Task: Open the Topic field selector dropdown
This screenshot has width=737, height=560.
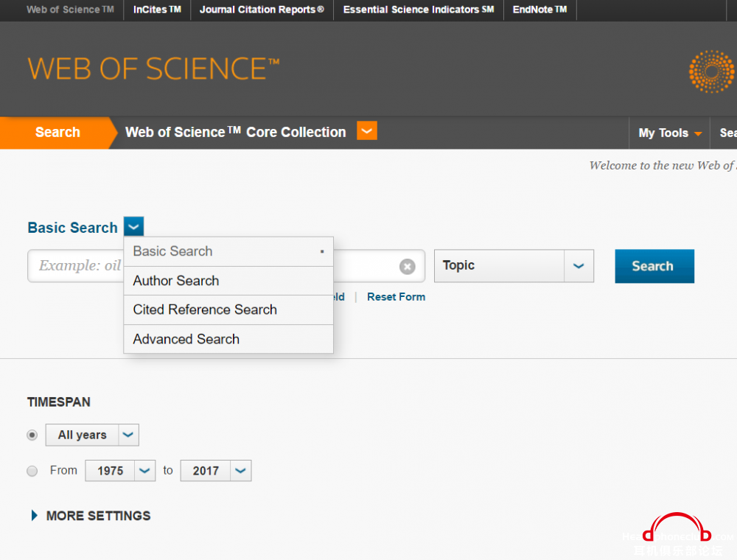Action: point(514,266)
